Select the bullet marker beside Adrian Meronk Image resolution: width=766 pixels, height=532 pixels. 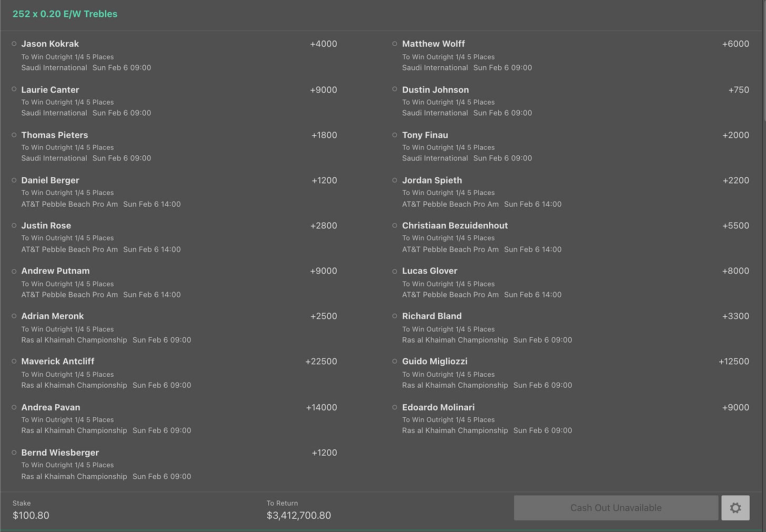(x=14, y=316)
